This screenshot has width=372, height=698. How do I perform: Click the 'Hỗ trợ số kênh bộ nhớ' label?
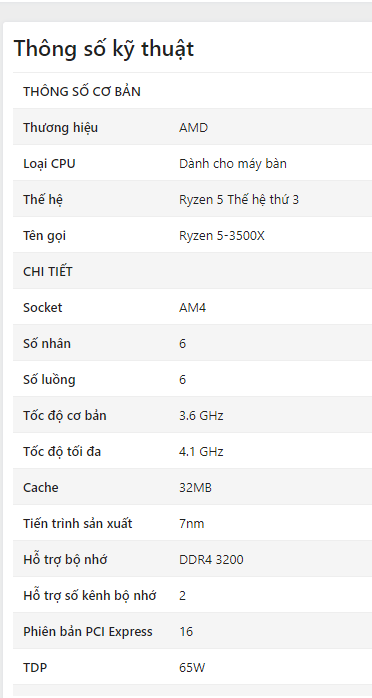pos(89,596)
